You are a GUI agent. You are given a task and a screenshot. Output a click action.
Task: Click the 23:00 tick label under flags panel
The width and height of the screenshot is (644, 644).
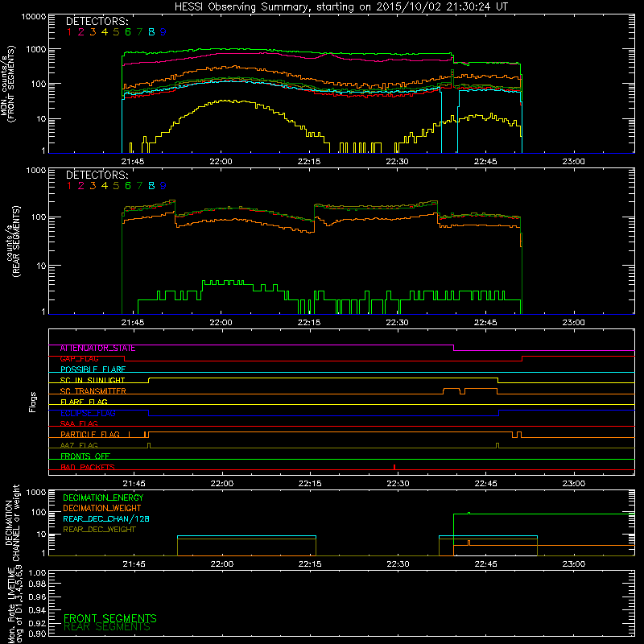(x=574, y=484)
